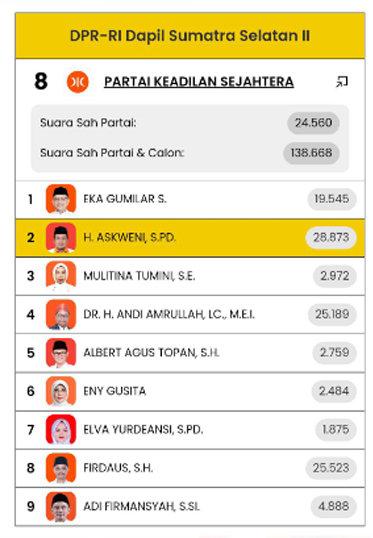This screenshot has height=538, width=373.
Task: Click the 24.560 party votes badge
Action: pyautogui.click(x=313, y=123)
